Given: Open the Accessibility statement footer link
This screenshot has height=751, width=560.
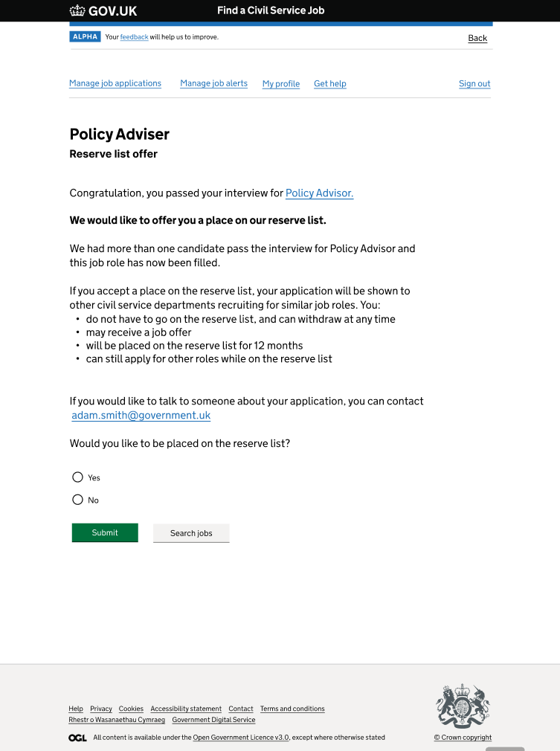Looking at the screenshot, I should coord(186,709).
